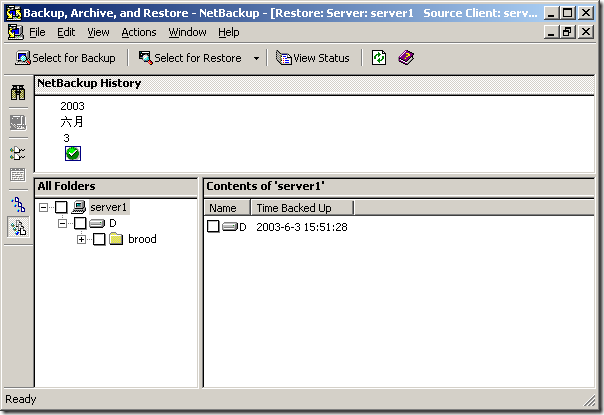Click the brood yellow folder icon
The width and height of the screenshot is (604, 415).
[116, 239]
